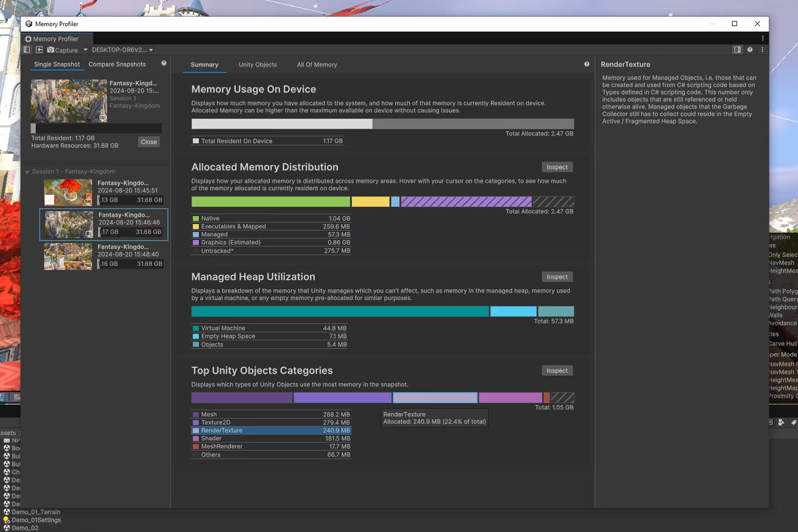798x532 pixels.
Task: Click green Native segment in distribution bar
Action: click(x=271, y=201)
